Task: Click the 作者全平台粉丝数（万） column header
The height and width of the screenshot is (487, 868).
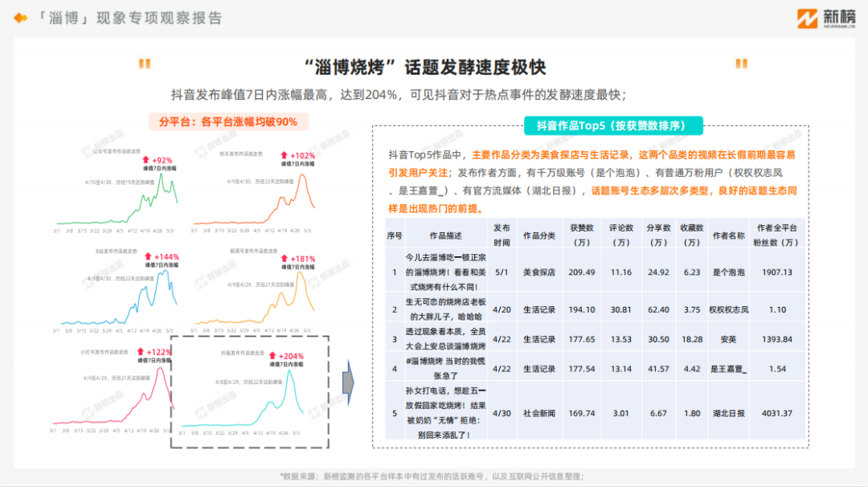Action: (777, 235)
